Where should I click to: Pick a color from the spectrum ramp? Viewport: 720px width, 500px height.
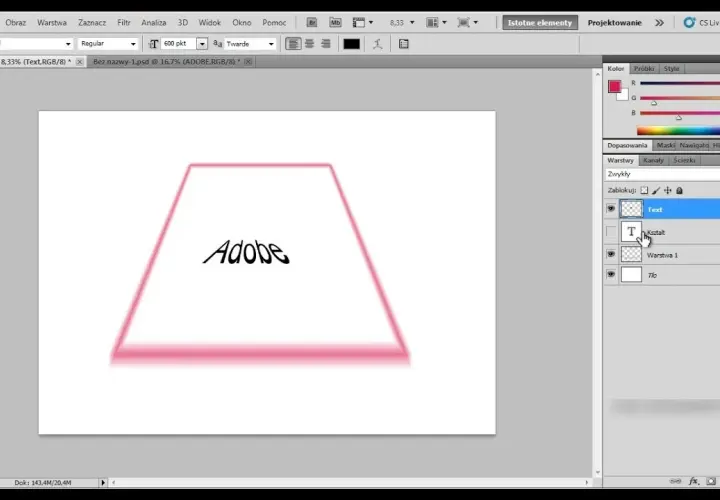678,131
